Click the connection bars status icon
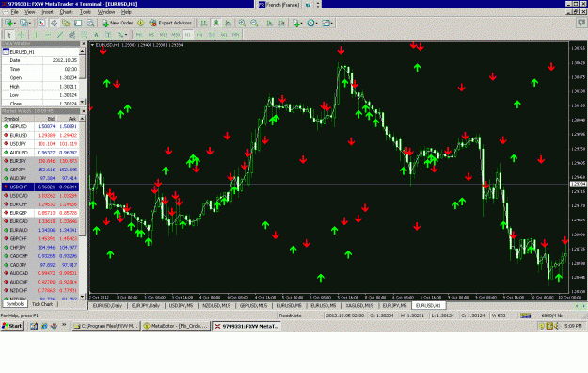Viewport: 588px width, 373px height. click(x=525, y=316)
